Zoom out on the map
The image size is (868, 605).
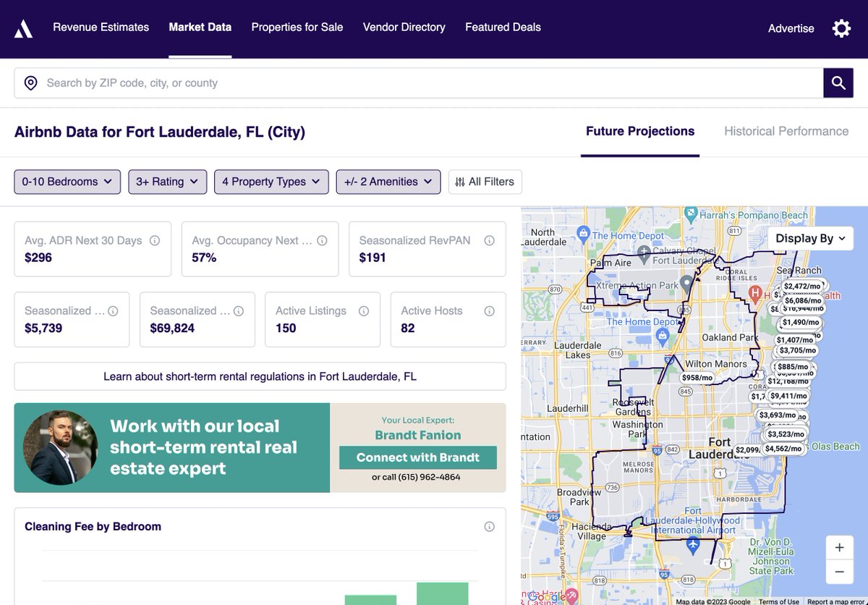pos(839,571)
